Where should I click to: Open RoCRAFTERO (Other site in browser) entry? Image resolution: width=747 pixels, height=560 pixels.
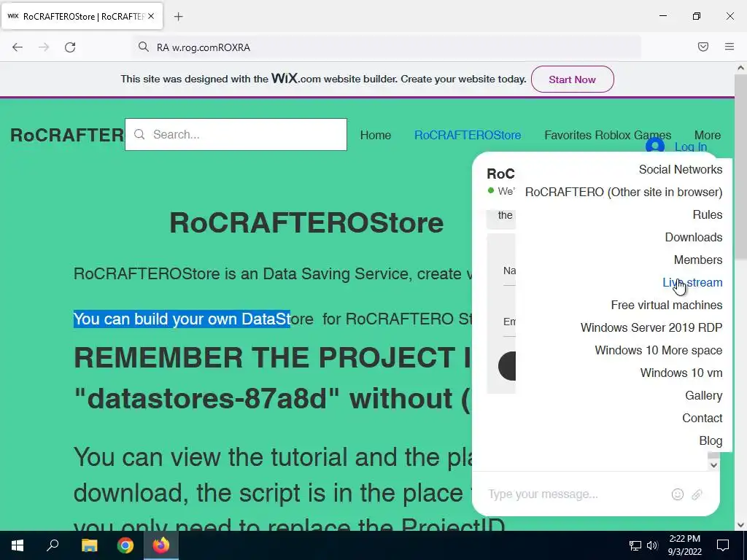point(624,192)
